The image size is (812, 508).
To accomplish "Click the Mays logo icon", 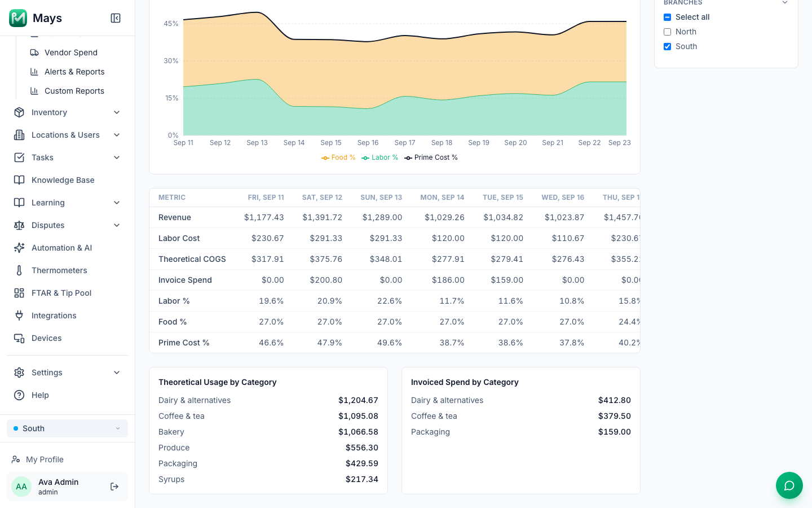I will tap(18, 18).
